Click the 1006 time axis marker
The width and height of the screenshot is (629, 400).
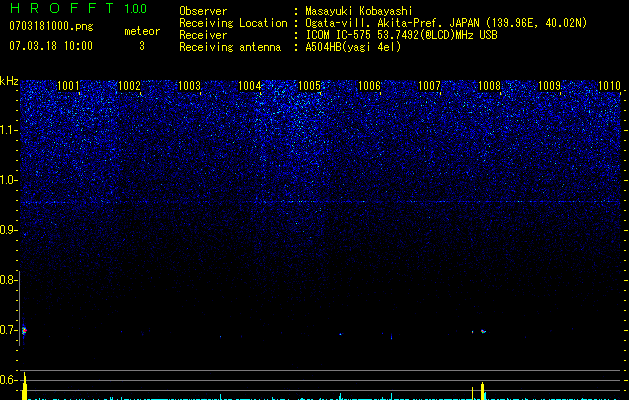point(369,85)
